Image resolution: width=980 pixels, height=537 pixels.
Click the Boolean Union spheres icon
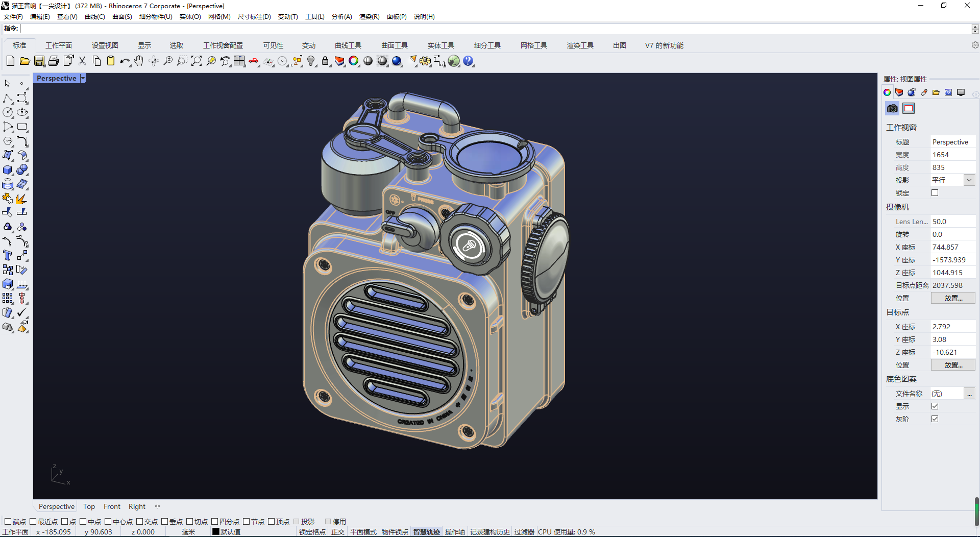coord(22,169)
